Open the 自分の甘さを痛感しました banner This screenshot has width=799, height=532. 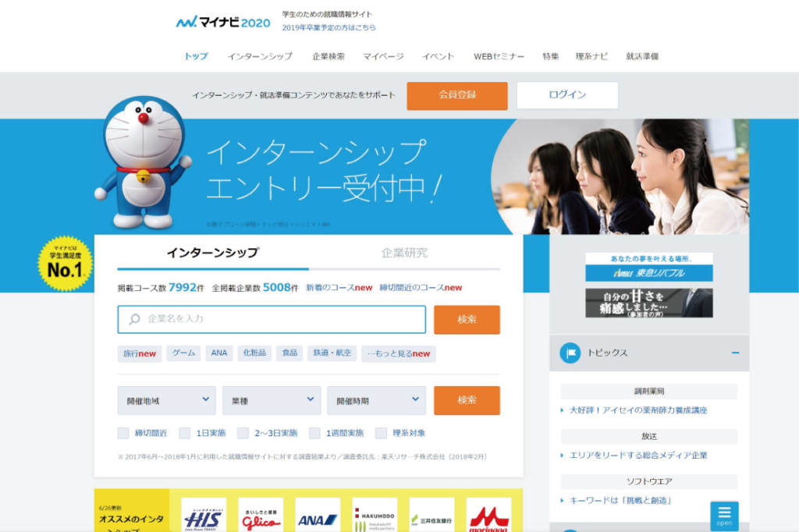(649, 303)
